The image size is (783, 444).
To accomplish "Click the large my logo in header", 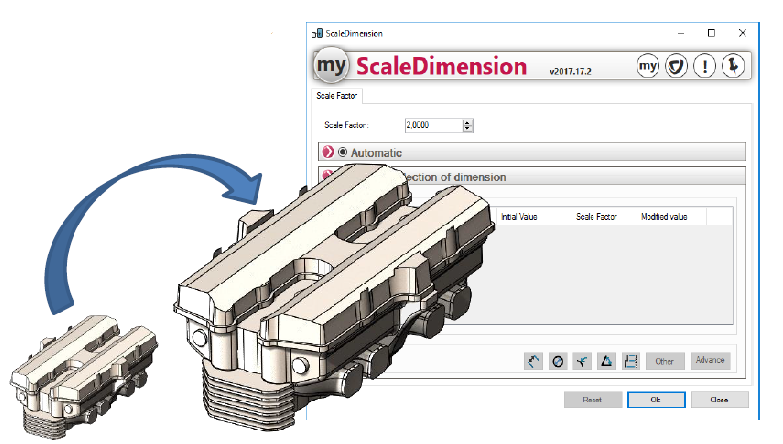I will [331, 65].
